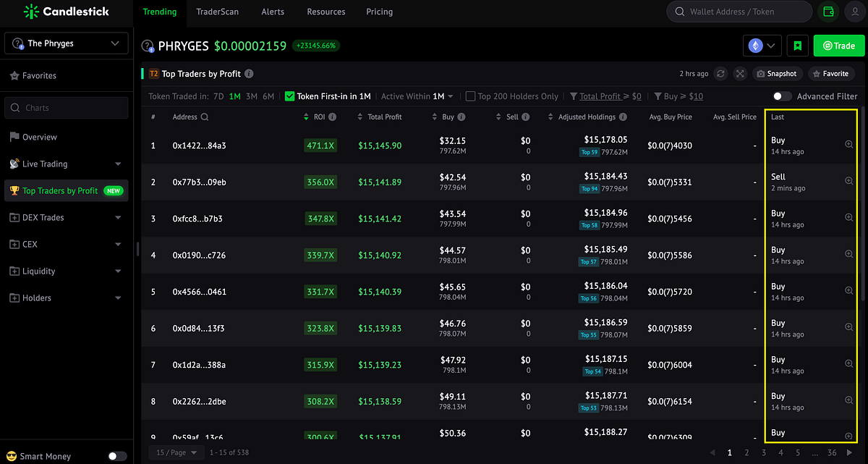
Task: Toggle the Advanced Filter switch
Action: [782, 96]
